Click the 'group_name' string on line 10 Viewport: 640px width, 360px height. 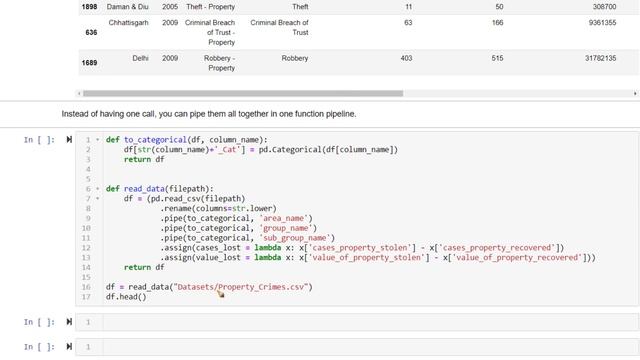pyautogui.click(x=288, y=228)
